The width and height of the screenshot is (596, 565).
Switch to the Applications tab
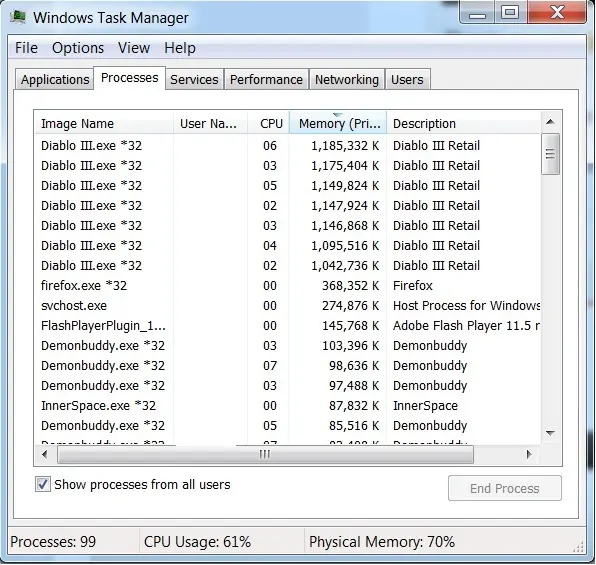[55, 79]
